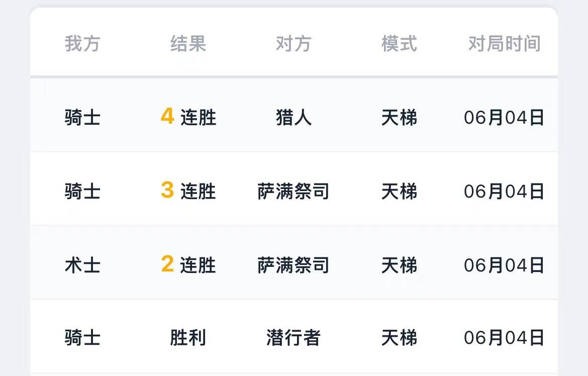588x376 pixels.
Task: Click the 潜行者 opponent cell
Action: (x=293, y=338)
